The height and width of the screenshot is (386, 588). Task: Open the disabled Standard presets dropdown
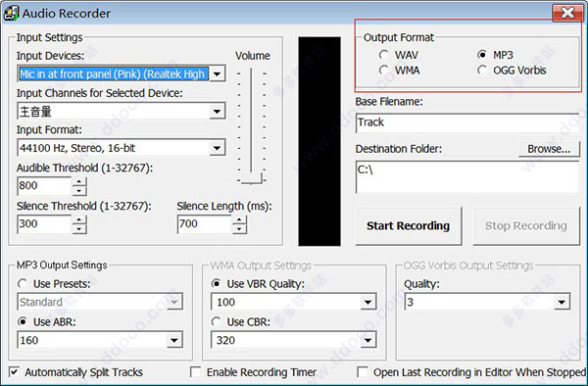(x=174, y=302)
